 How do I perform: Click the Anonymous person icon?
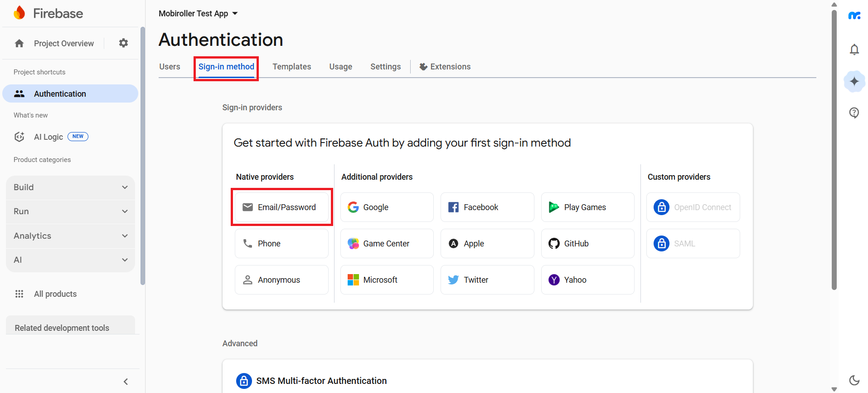tap(247, 280)
